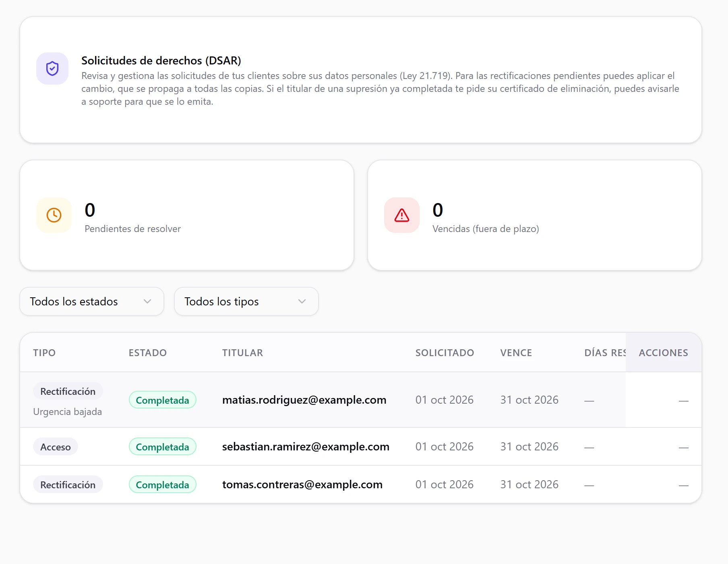Select matias.rodriguez@example.com titular
The image size is (728, 564).
tap(304, 400)
